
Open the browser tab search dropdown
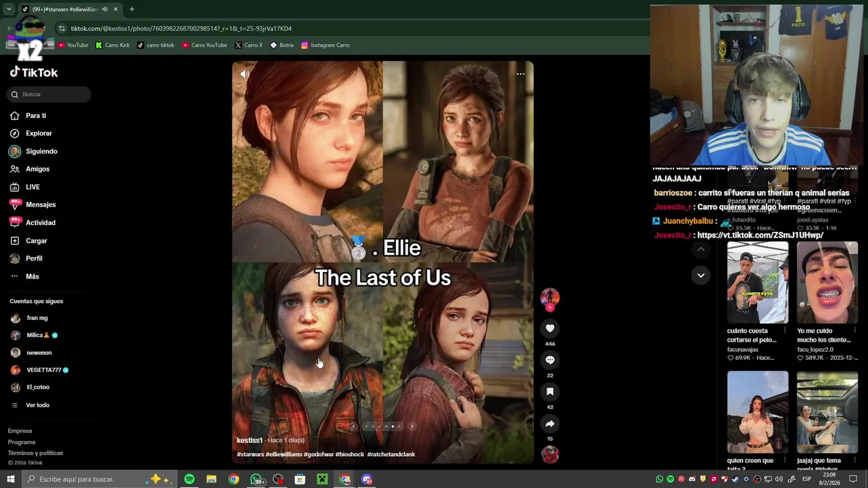click(x=9, y=9)
